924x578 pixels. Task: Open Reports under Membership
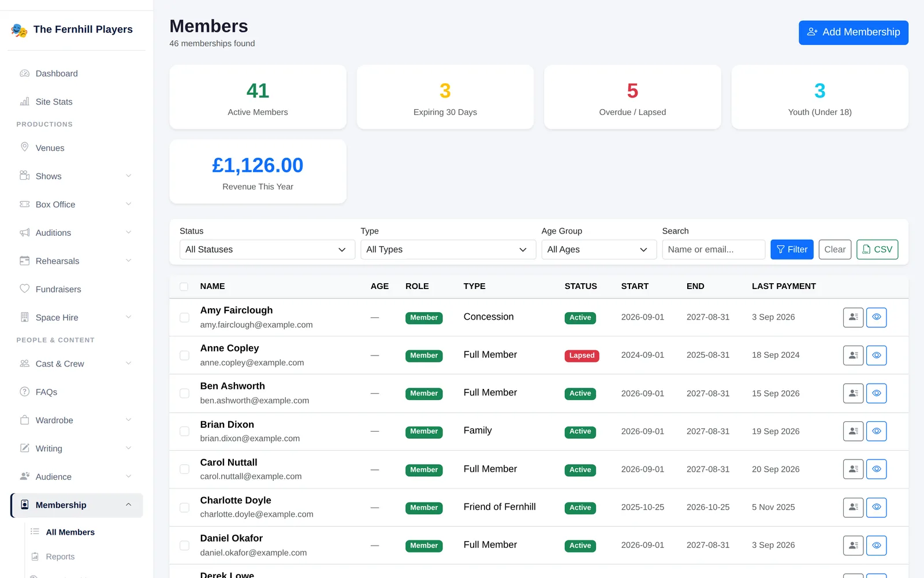pyautogui.click(x=60, y=557)
